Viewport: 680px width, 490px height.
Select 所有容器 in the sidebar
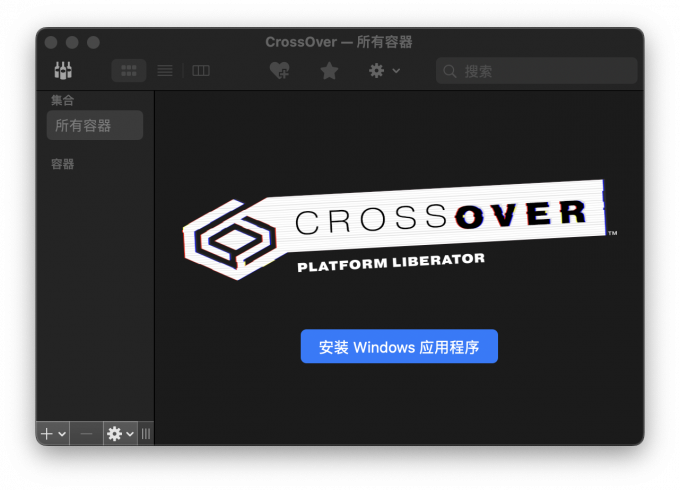(95, 125)
